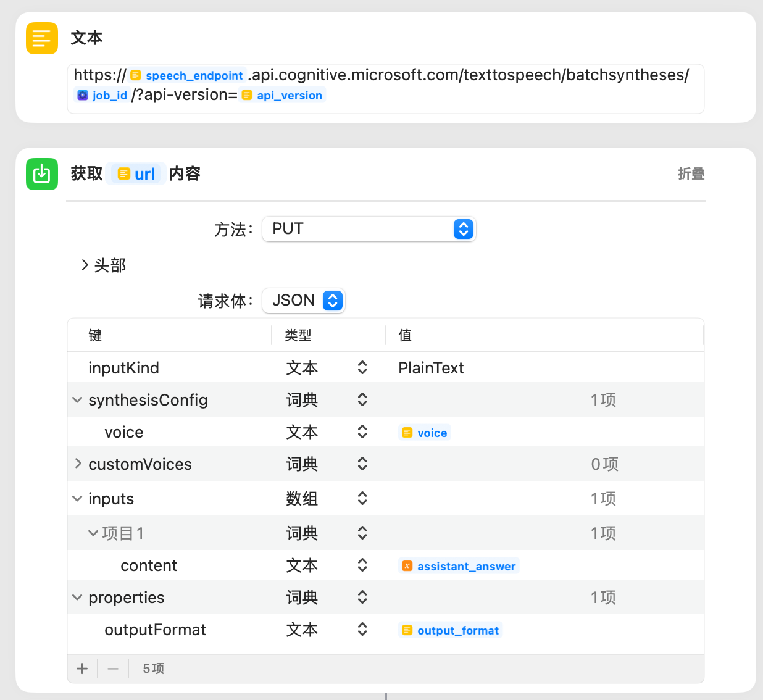763x700 pixels.
Task: Select the voice variable value token
Action: (x=425, y=433)
